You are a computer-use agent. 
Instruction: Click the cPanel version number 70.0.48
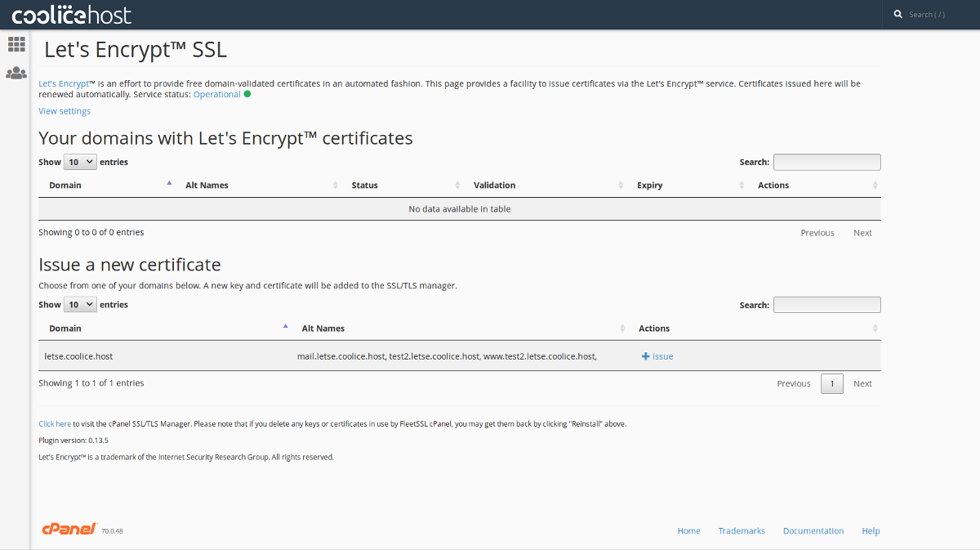pos(112,531)
